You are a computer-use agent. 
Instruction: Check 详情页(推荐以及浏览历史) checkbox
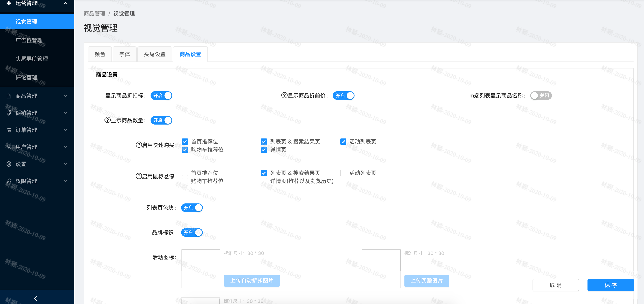click(264, 181)
